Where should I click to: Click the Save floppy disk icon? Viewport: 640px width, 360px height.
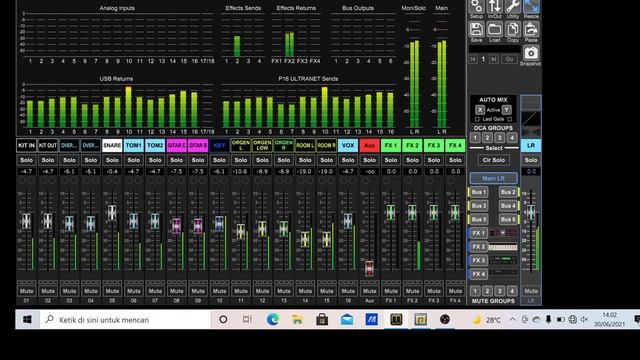pos(476,30)
